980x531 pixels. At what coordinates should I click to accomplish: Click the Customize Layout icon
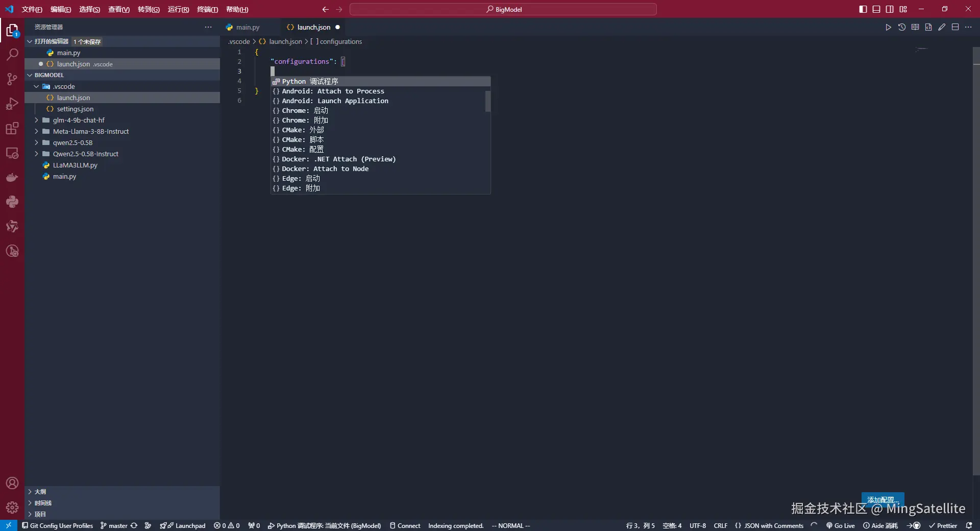coord(903,9)
